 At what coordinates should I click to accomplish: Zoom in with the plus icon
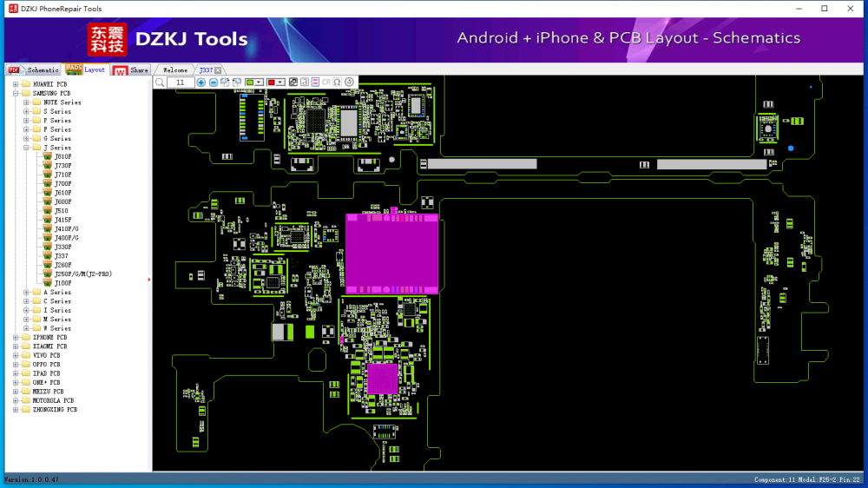pos(201,82)
